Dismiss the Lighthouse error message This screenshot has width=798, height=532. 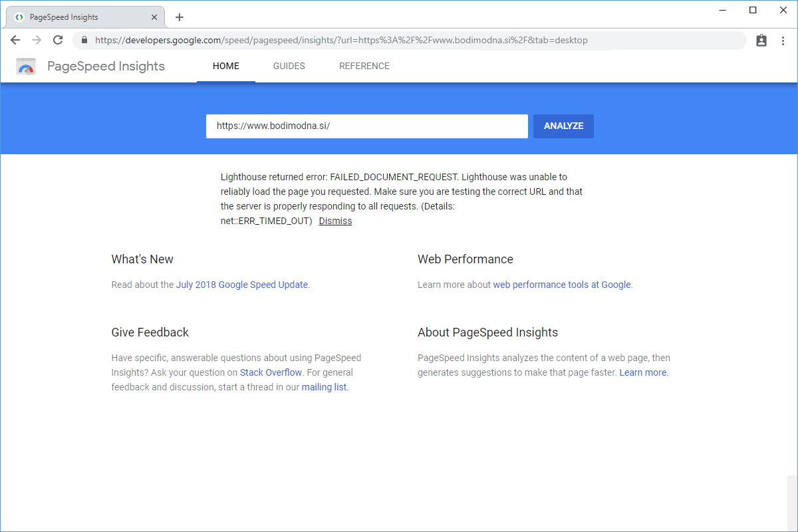tap(335, 221)
